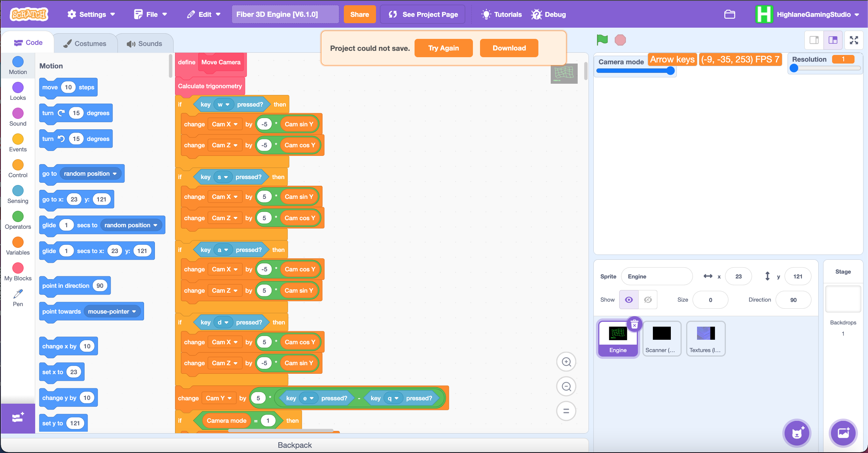The image size is (868, 453).
Task: Edit the project title field
Action: pyautogui.click(x=285, y=14)
